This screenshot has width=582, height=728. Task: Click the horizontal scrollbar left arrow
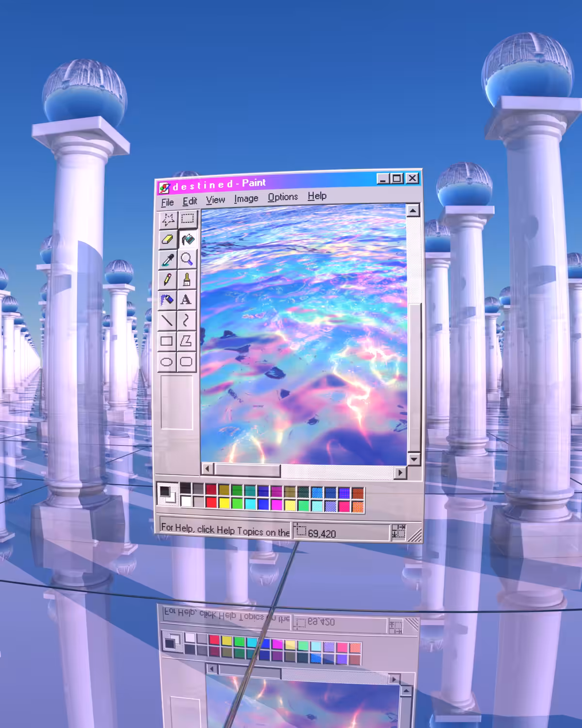click(x=207, y=469)
